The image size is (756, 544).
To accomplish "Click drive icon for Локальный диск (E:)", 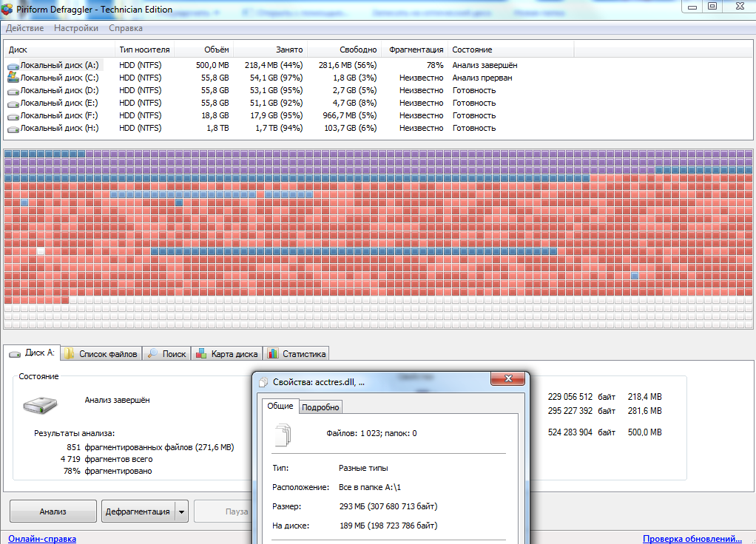I will point(13,103).
